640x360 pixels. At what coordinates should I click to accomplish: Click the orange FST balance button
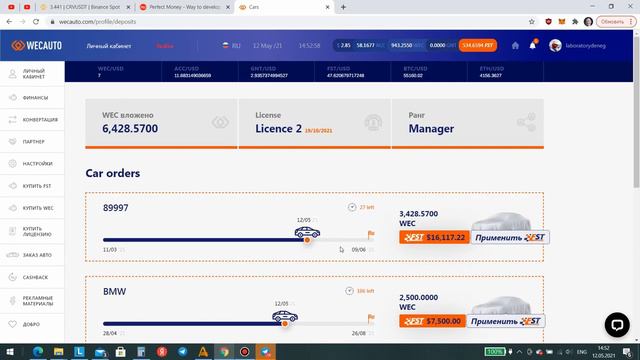pos(478,45)
